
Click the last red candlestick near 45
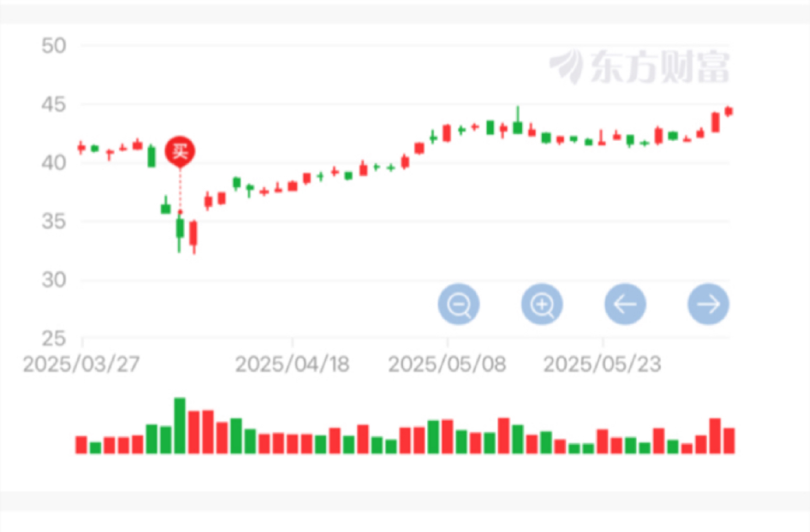(x=729, y=111)
